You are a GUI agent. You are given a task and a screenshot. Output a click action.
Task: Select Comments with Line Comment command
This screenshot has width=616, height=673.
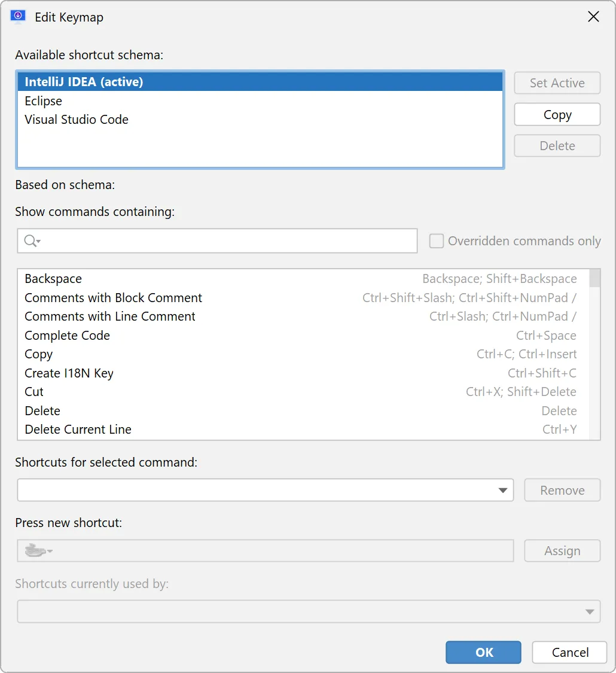(303, 316)
